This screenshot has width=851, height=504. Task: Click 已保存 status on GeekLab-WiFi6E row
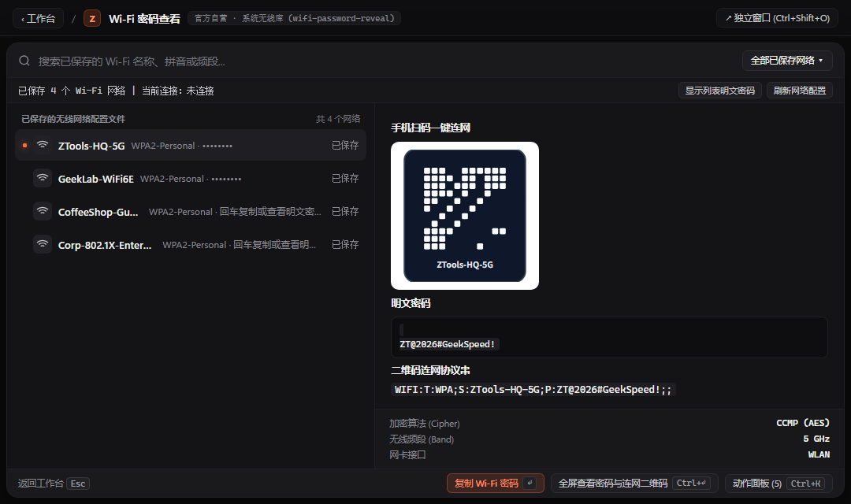click(345, 178)
